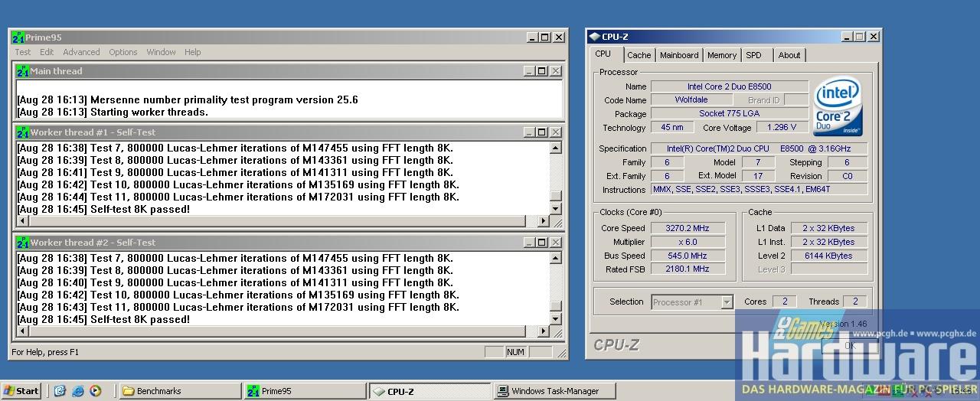Screen dimensions: 980x401
Task: Minimize Worker thread #1 window
Action: 529,132
